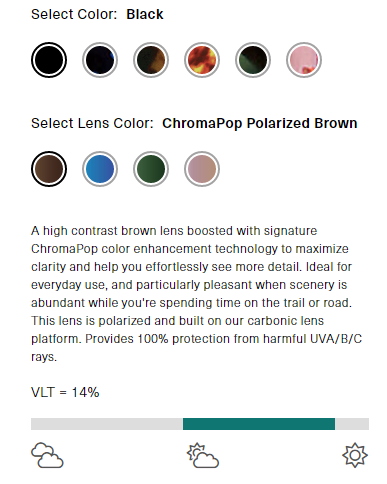Click the VLT = 14% text

coord(65,392)
